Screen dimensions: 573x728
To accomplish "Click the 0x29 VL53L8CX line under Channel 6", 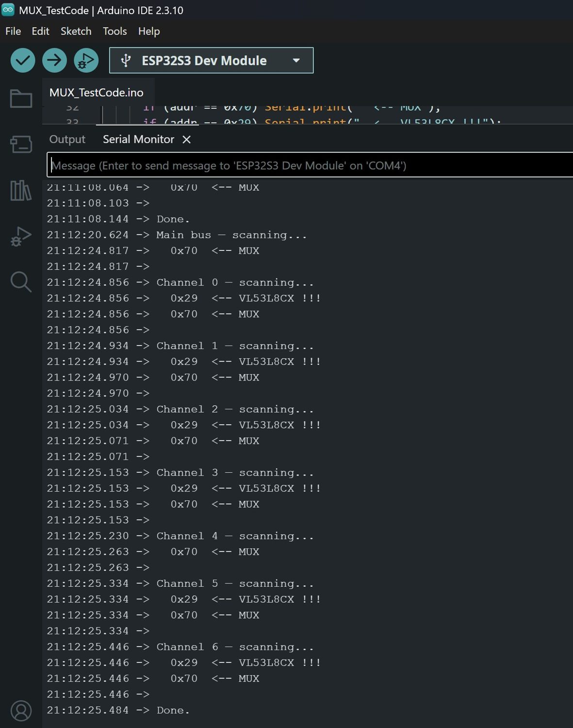I will coord(183,662).
